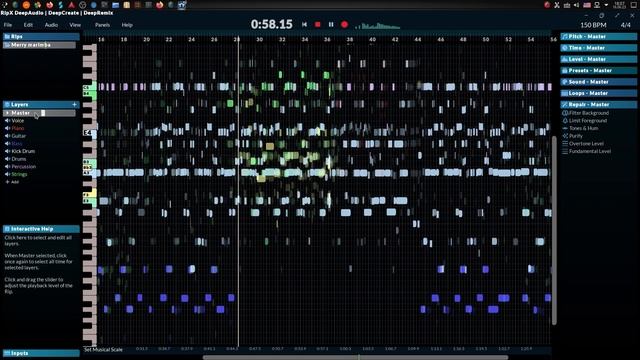
Task: Expand the Level - Master panel
Action: pyautogui.click(x=598, y=59)
